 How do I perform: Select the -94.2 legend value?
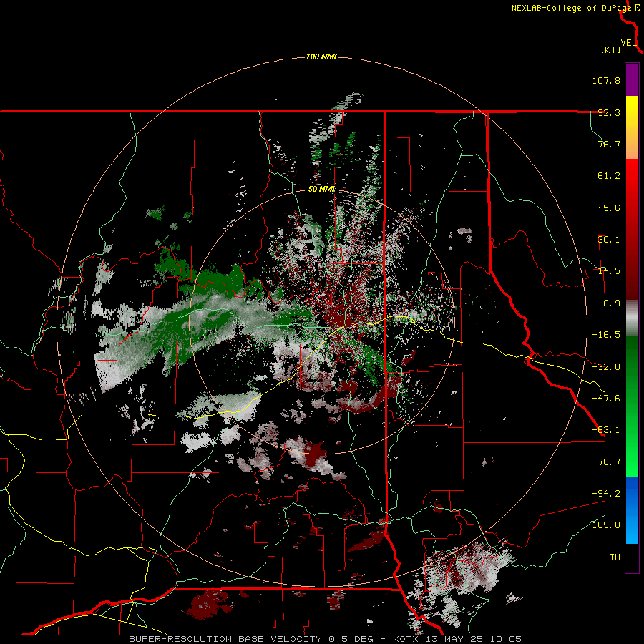[606, 494]
